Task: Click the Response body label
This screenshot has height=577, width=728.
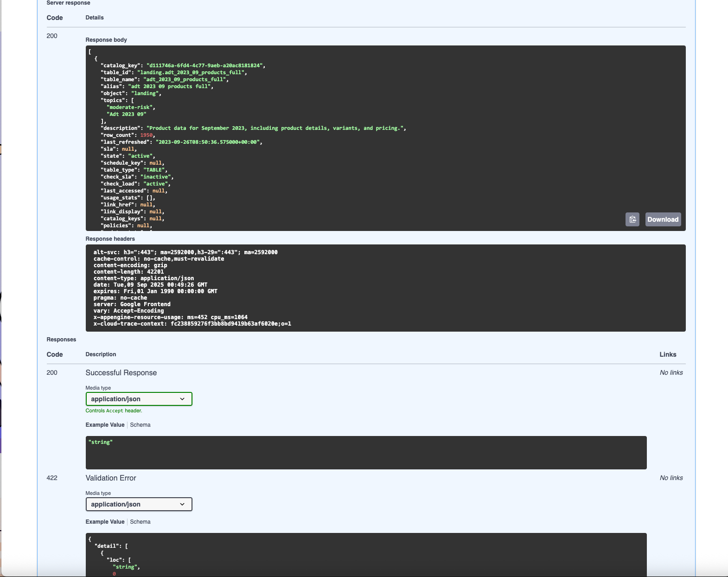Action: click(x=106, y=40)
